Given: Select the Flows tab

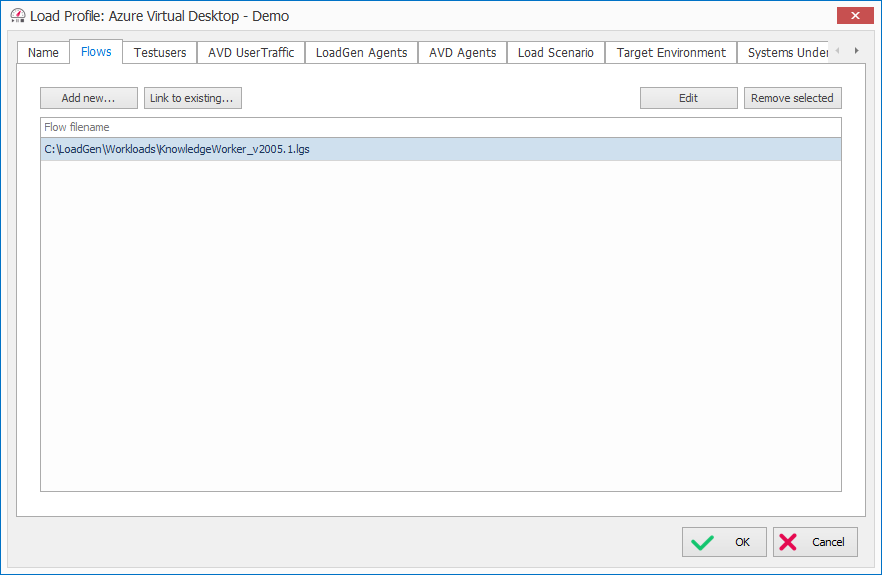Looking at the screenshot, I should coord(96,52).
